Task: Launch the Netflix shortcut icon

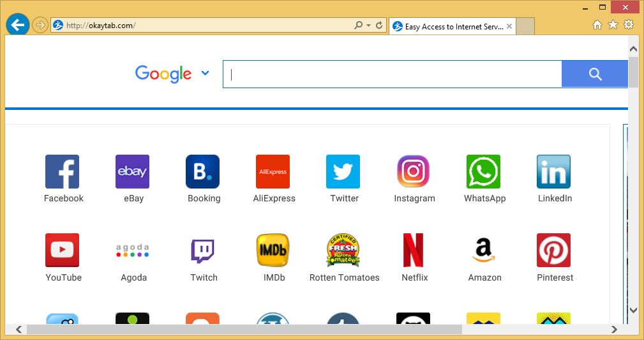Action: 413,250
